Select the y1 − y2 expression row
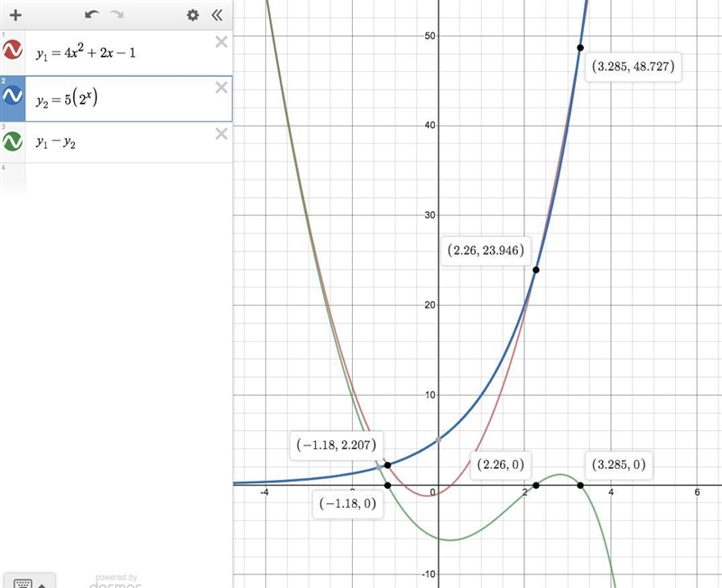The height and width of the screenshot is (588, 722). pos(121,142)
